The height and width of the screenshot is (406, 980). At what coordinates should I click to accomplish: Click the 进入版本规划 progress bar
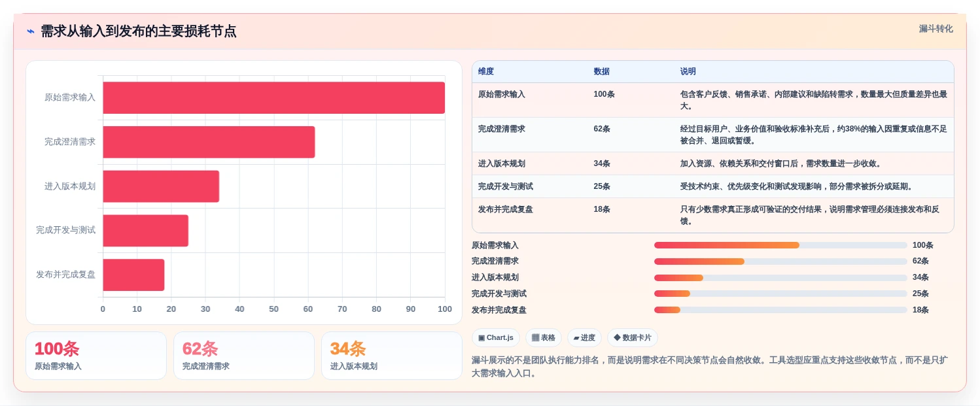click(780, 278)
